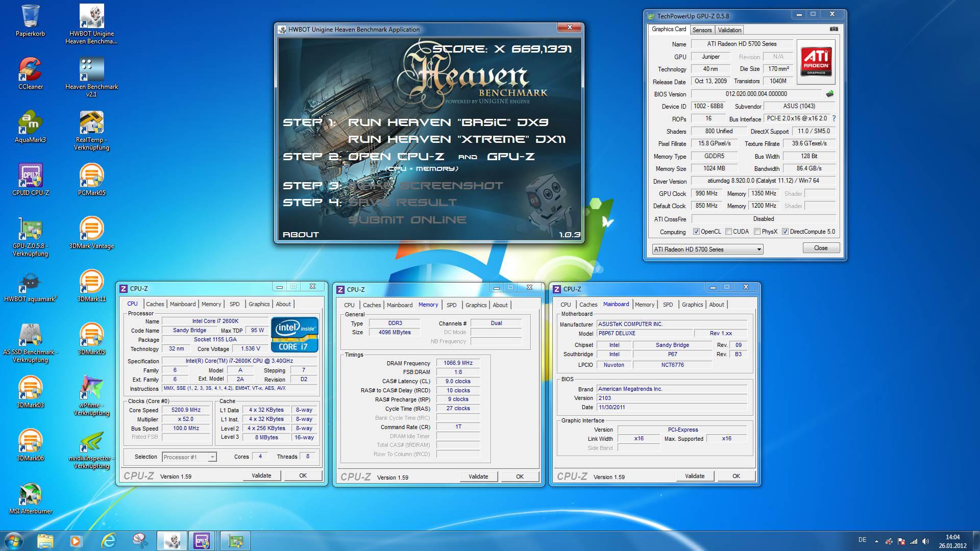Screen dimensions: 980x551
Task: Click the GPU-Z screenshot camera icon
Action: click(834, 29)
